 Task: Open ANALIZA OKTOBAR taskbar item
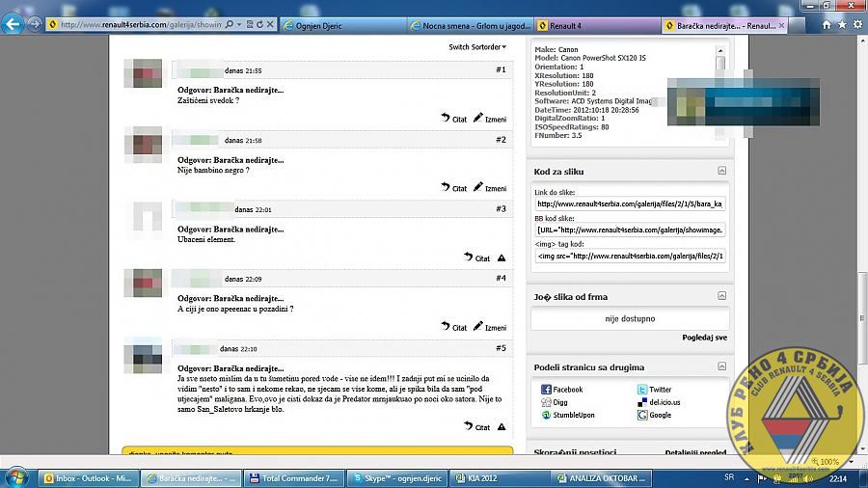coord(602,478)
